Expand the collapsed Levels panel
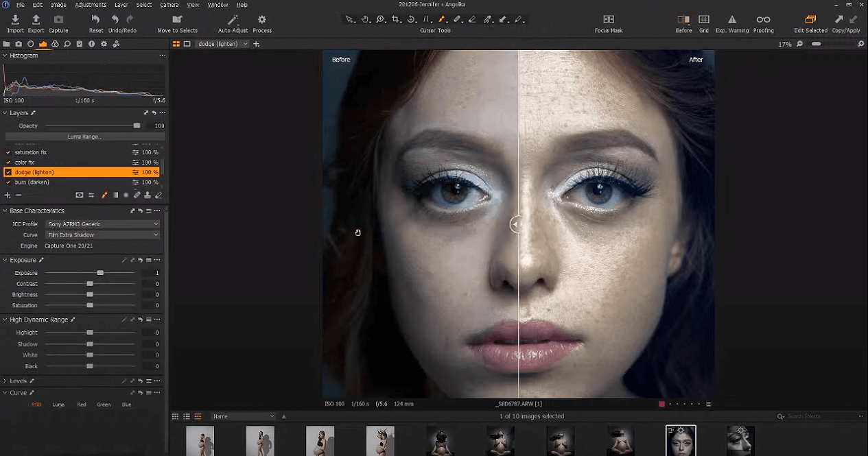The width and height of the screenshot is (868, 456). coord(5,381)
